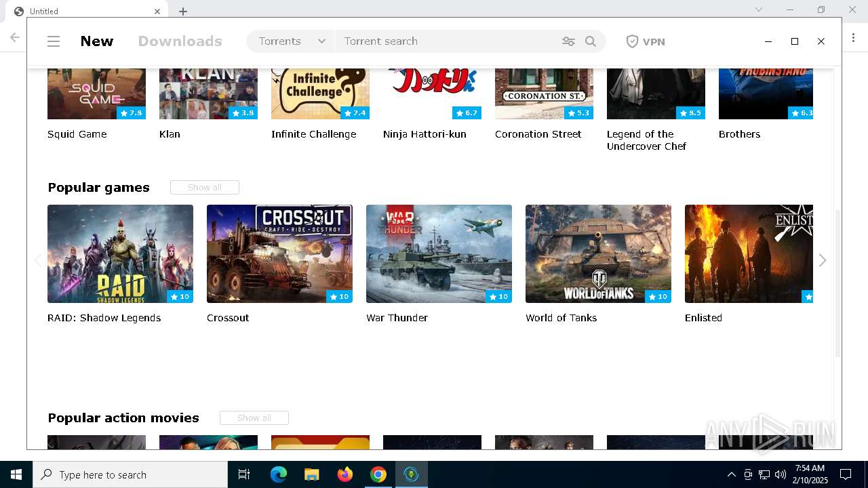Open the Brothers thumbnail
Screen dimensions: 868x488
point(766,94)
